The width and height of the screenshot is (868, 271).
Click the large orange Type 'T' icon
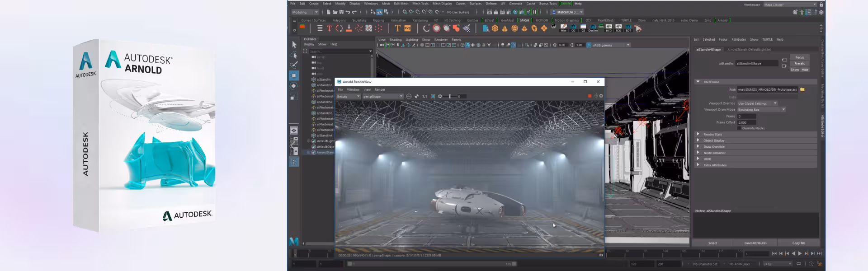point(397,28)
